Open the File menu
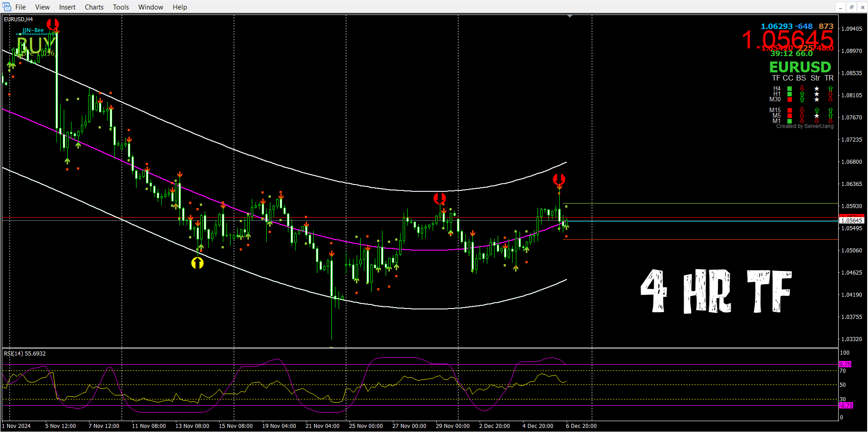The height and width of the screenshot is (432, 868). pos(20,7)
